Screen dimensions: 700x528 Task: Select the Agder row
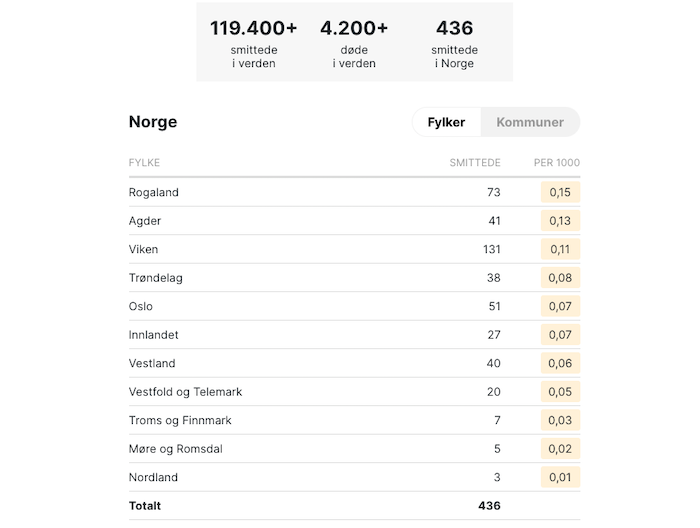pos(354,221)
